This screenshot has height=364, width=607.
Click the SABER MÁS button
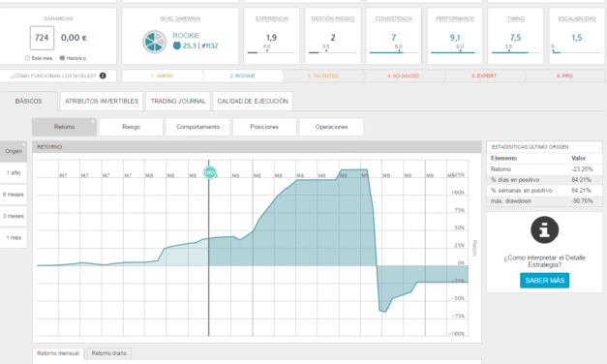pyautogui.click(x=544, y=281)
